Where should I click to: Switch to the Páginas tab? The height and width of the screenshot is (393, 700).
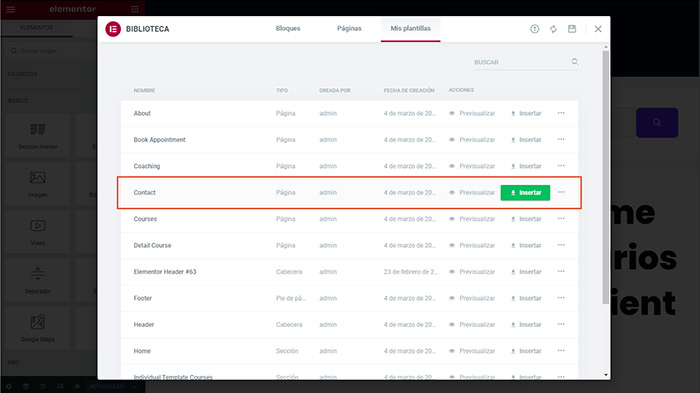(349, 29)
